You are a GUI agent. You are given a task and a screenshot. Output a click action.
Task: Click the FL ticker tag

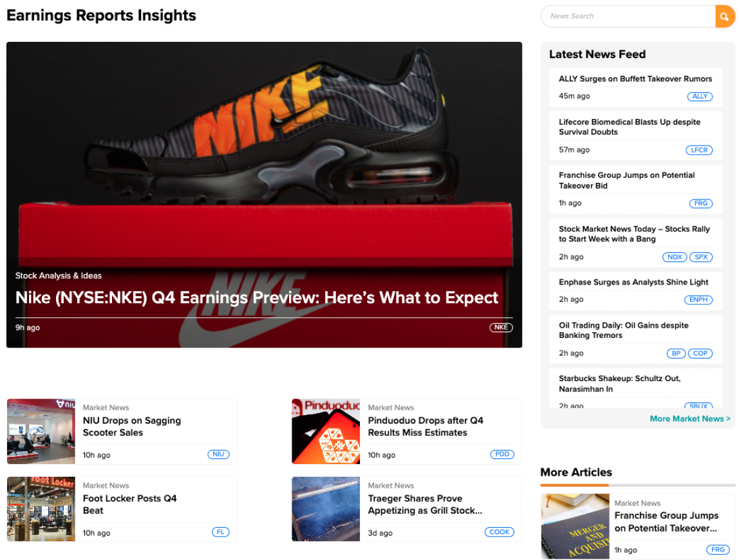[x=221, y=532]
